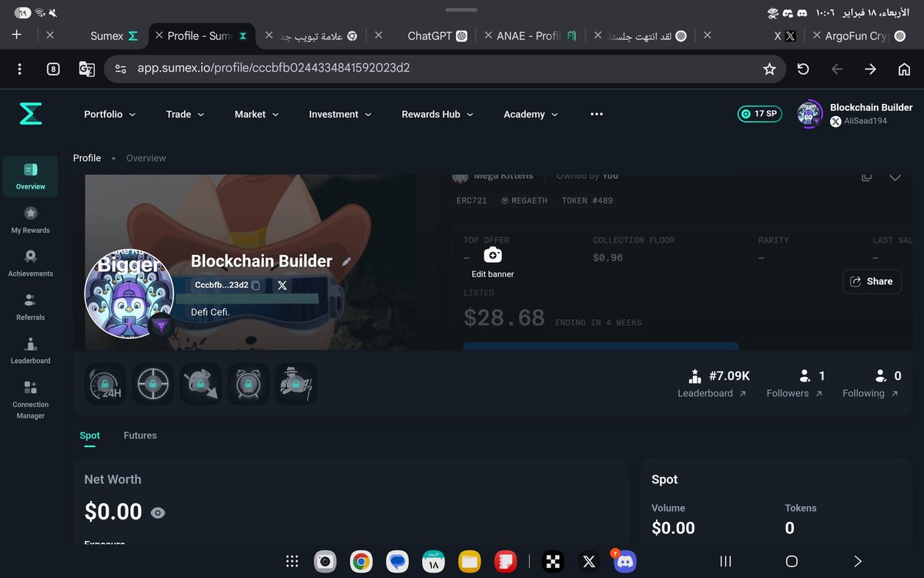
Task: Open linked X account from profile
Action: coord(282,285)
